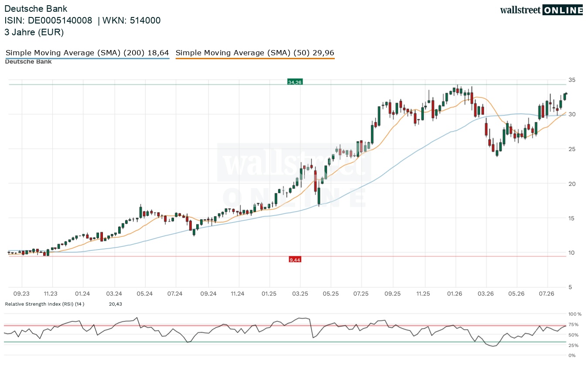Click the 05.25 date axis label
The height and width of the screenshot is (367, 588).
coord(330,294)
